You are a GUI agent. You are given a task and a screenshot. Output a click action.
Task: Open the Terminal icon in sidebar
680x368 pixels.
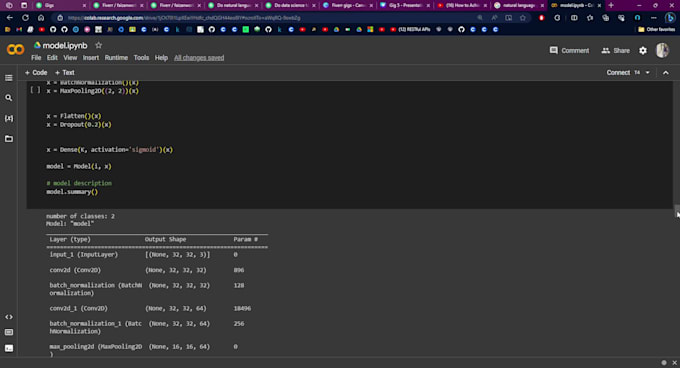pos(9,348)
